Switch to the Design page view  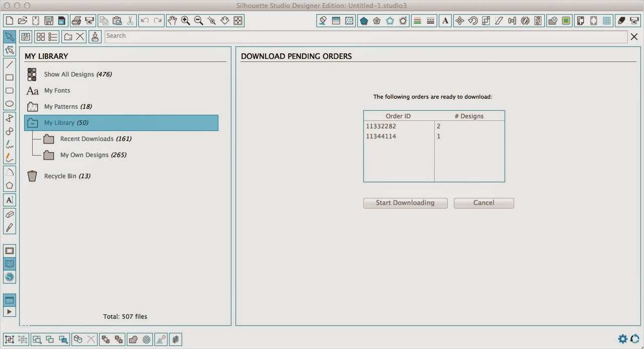click(x=9, y=251)
